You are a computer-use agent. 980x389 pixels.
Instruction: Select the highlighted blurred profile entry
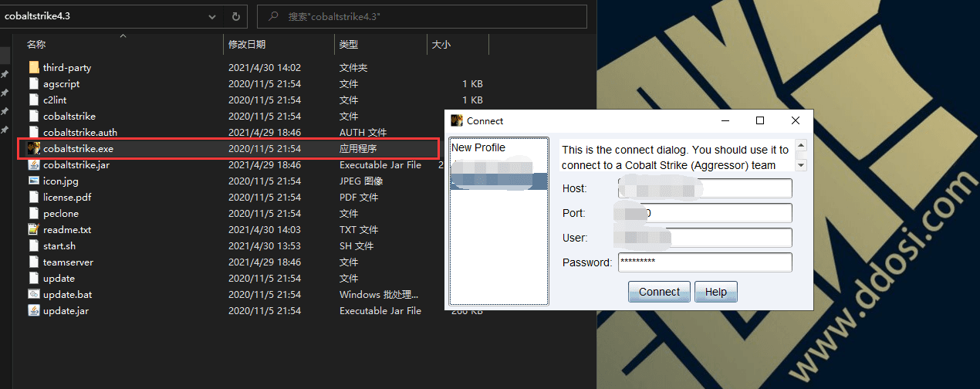point(498,181)
